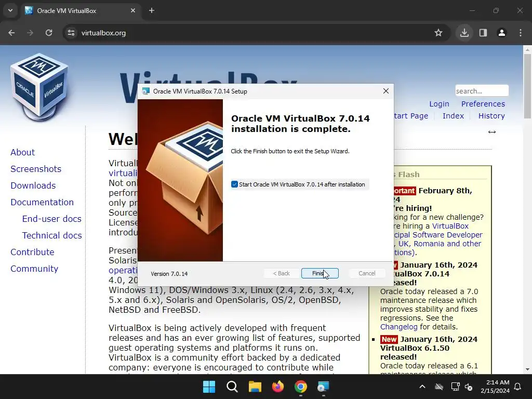Open Technical docs in the sidebar

(x=52, y=235)
